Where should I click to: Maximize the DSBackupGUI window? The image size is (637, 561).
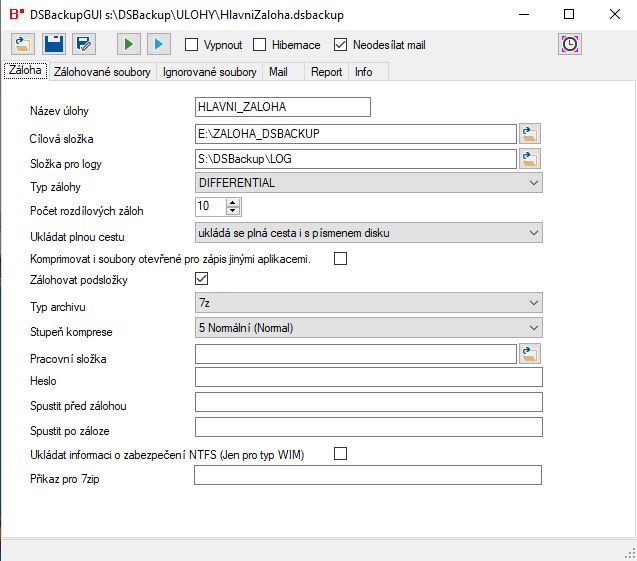pos(569,14)
